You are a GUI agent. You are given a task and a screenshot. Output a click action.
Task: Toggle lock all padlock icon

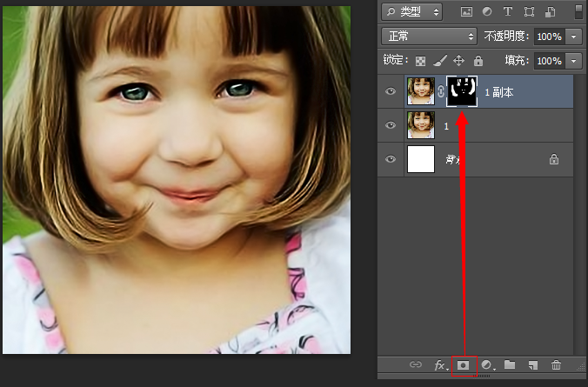[478, 60]
